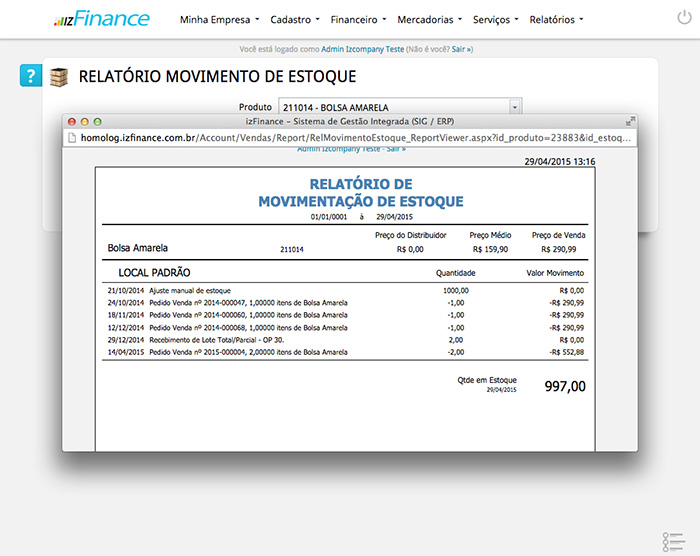The height and width of the screenshot is (556, 700).
Task: Expand the Cadastro menu
Action: (295, 19)
